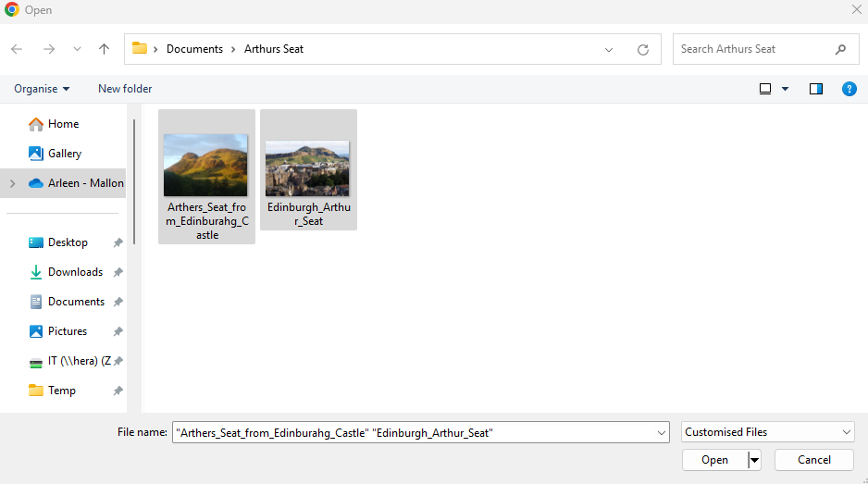Open Pictures quick access folder

coord(67,331)
